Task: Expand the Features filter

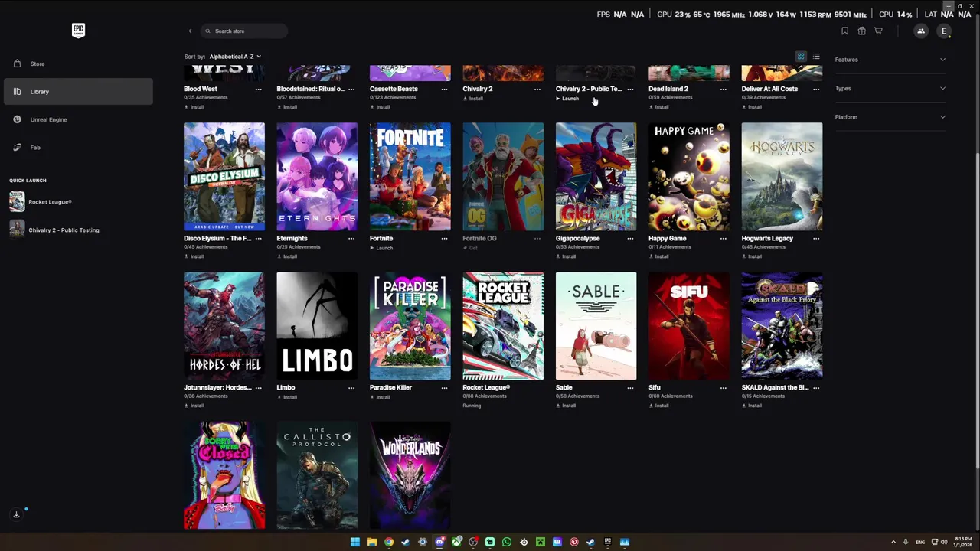Action: point(890,60)
